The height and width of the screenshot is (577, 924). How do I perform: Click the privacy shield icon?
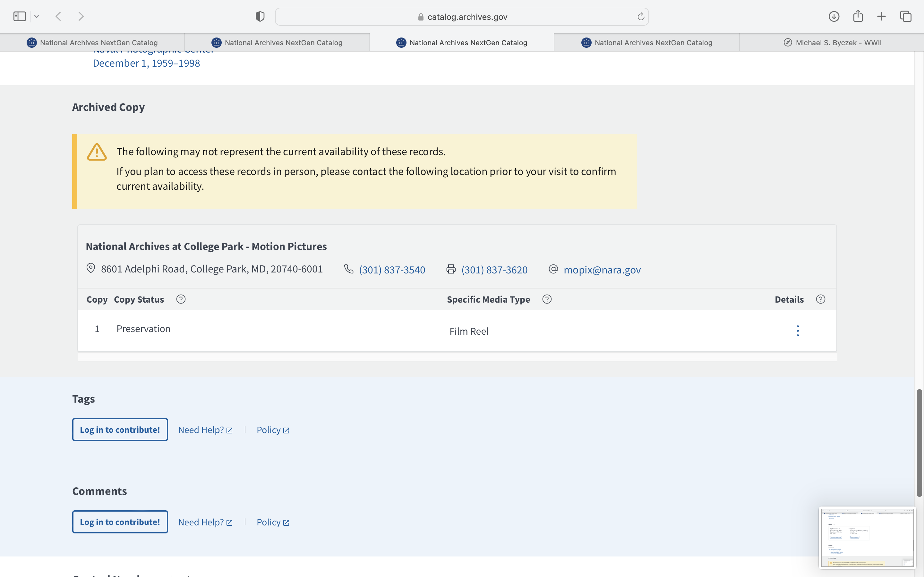point(260,16)
